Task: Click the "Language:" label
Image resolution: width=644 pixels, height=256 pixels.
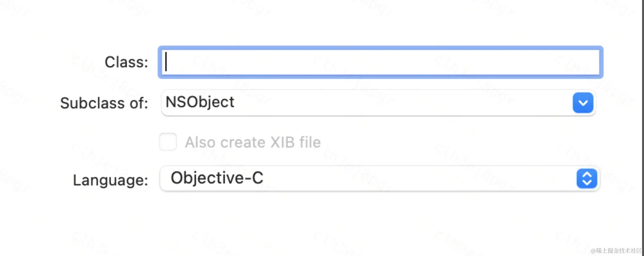Action: pyautogui.click(x=111, y=180)
